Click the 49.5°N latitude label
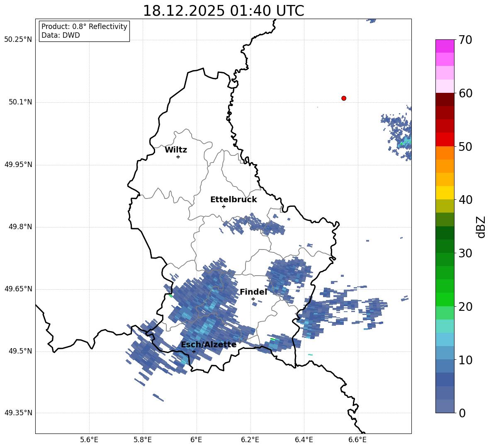 (x=20, y=351)
